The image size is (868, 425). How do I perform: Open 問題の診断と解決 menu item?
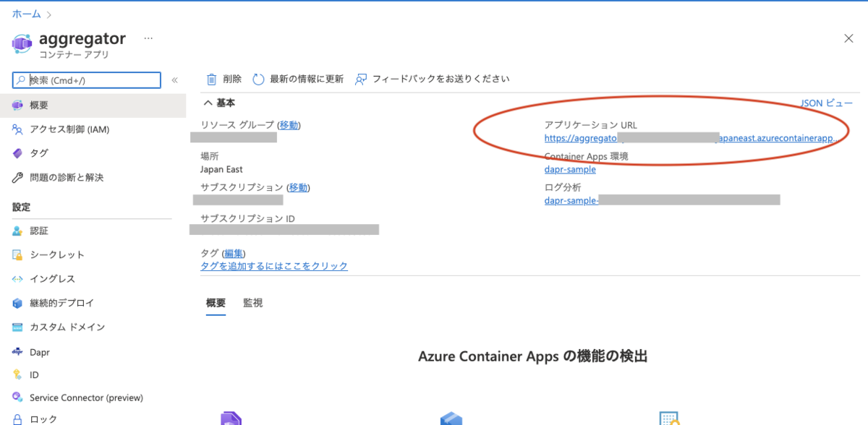pos(67,177)
